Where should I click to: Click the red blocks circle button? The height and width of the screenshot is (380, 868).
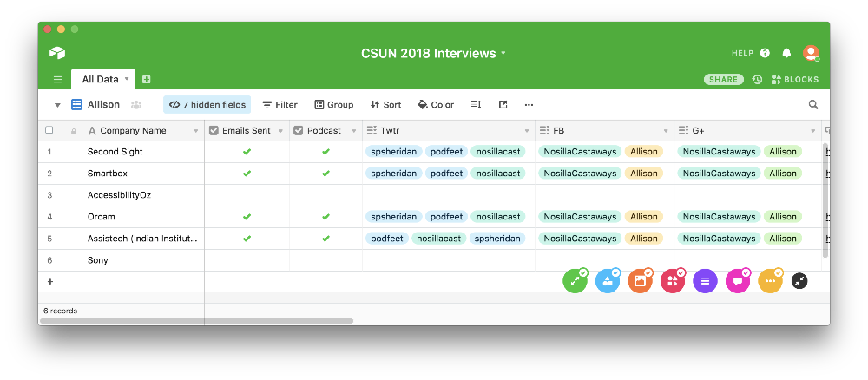(x=673, y=281)
